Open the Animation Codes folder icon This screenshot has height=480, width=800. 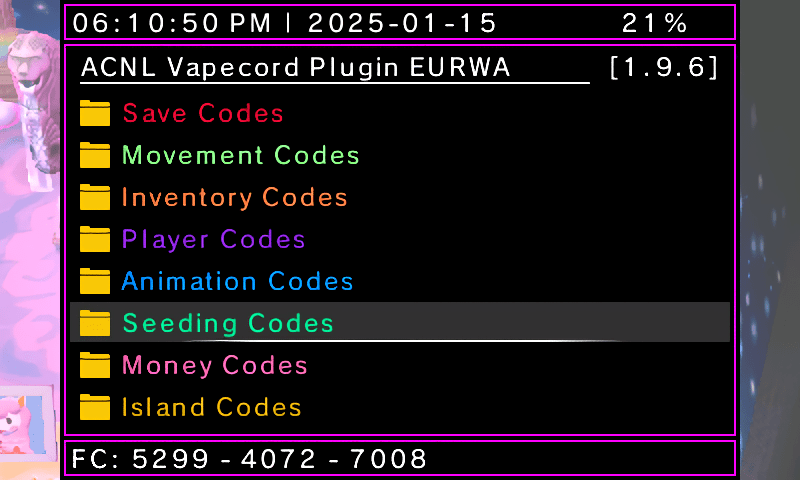[x=95, y=281]
